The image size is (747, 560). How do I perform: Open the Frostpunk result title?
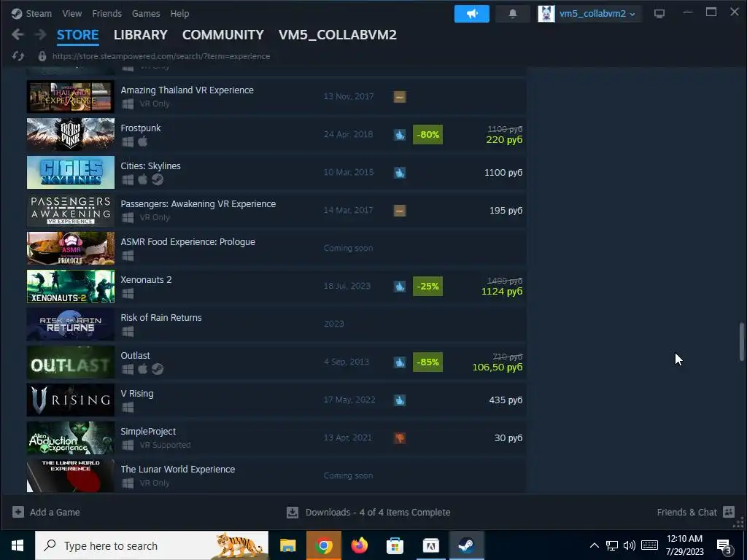tap(141, 128)
